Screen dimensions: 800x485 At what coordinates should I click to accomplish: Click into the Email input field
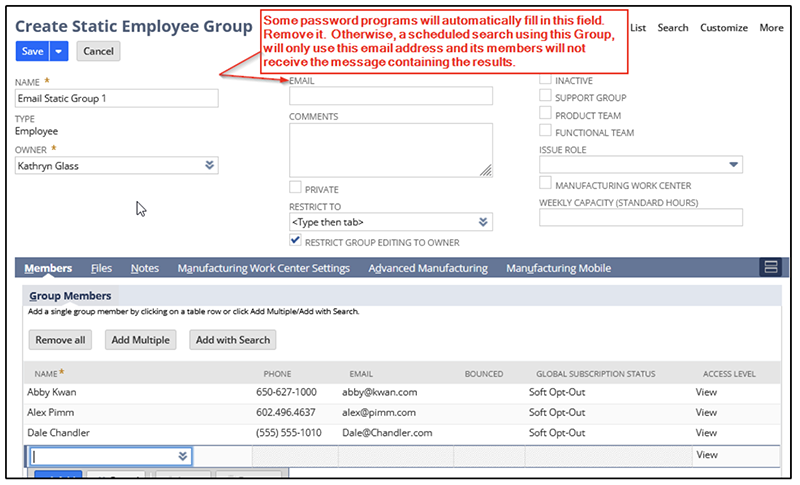click(390, 96)
